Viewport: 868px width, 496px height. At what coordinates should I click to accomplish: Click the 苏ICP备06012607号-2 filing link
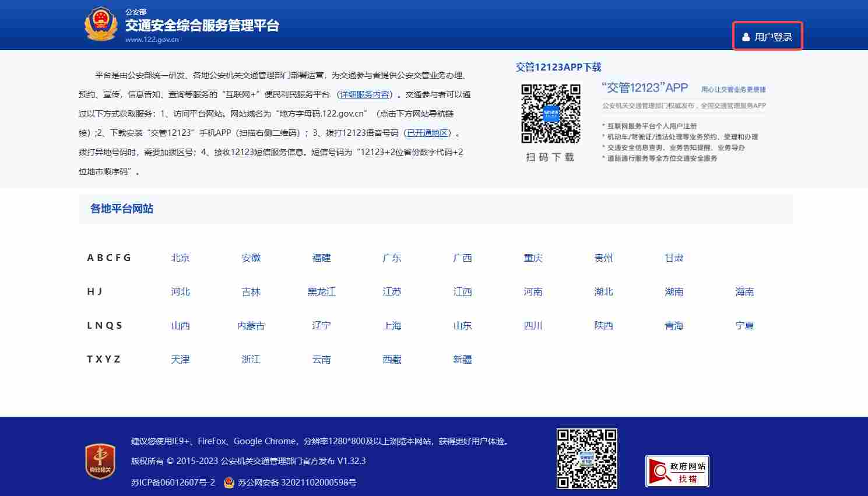[175, 483]
